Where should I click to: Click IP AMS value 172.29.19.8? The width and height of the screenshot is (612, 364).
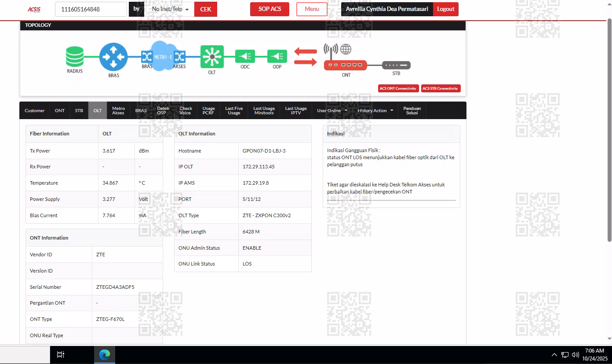pyautogui.click(x=255, y=183)
